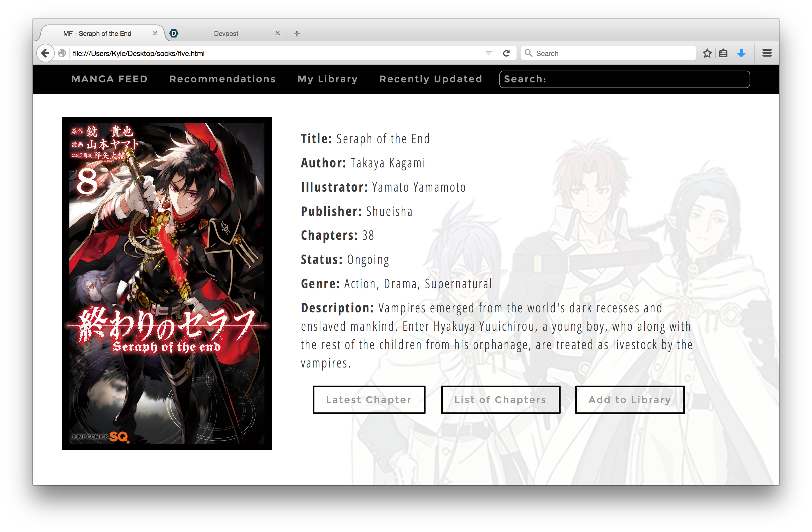
Task: Click the globe site identity icon
Action: point(62,53)
